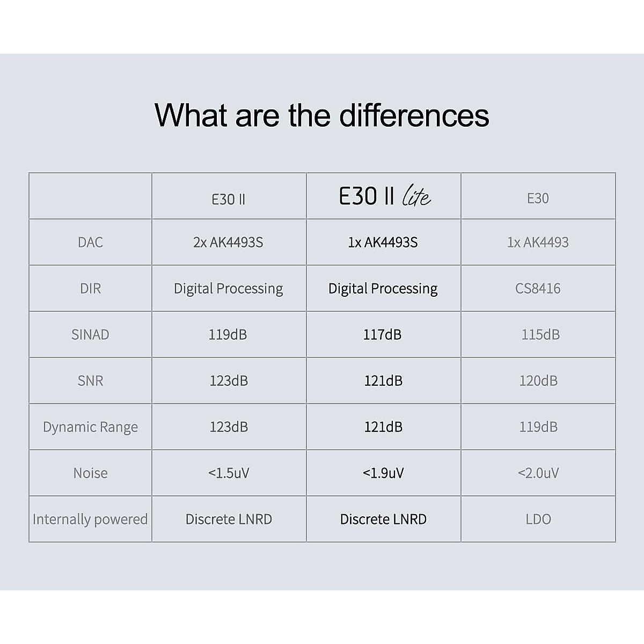Screen dimensions: 644x644
Task: Select the E30 II column header
Action: point(229,199)
